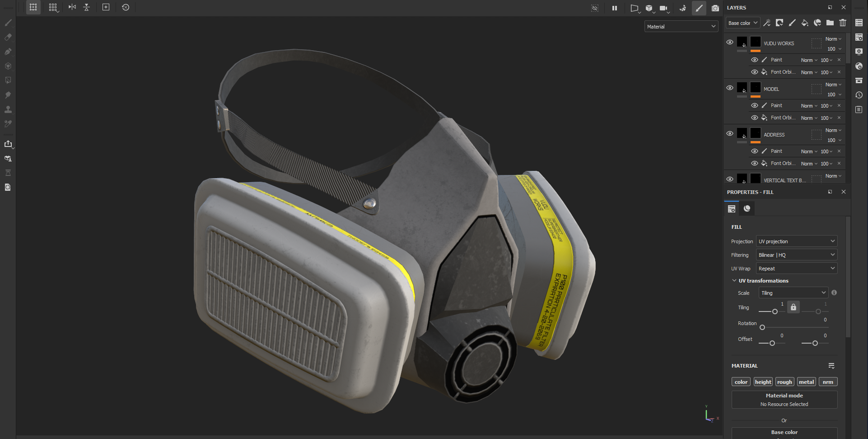Screen dimensions: 868x439
Task: Open the export textures icon in left sidebar
Action: click(x=8, y=144)
